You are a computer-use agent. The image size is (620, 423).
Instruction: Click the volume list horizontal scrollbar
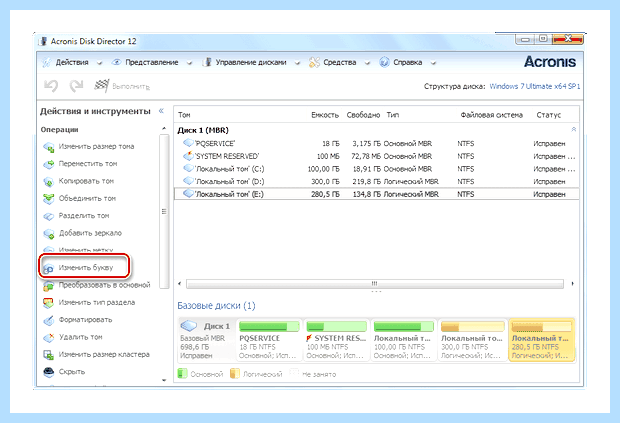[x=374, y=284]
